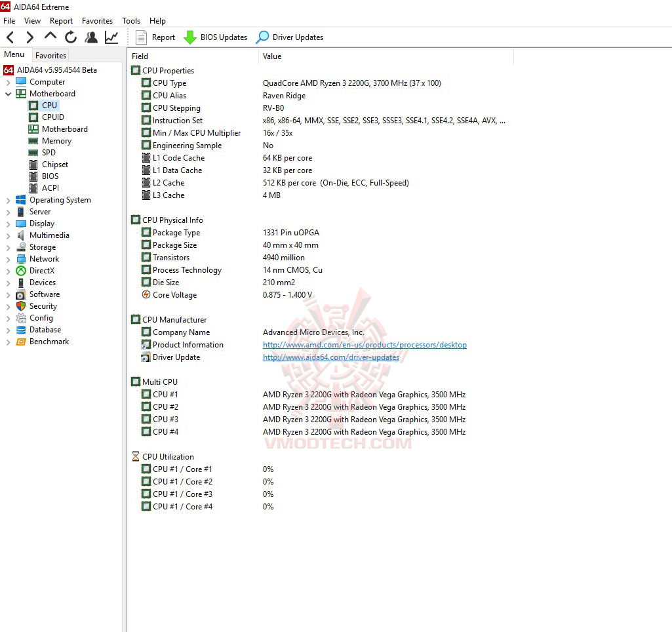The height and width of the screenshot is (632, 672).
Task: Expand the Computer tree node
Action: click(x=8, y=82)
